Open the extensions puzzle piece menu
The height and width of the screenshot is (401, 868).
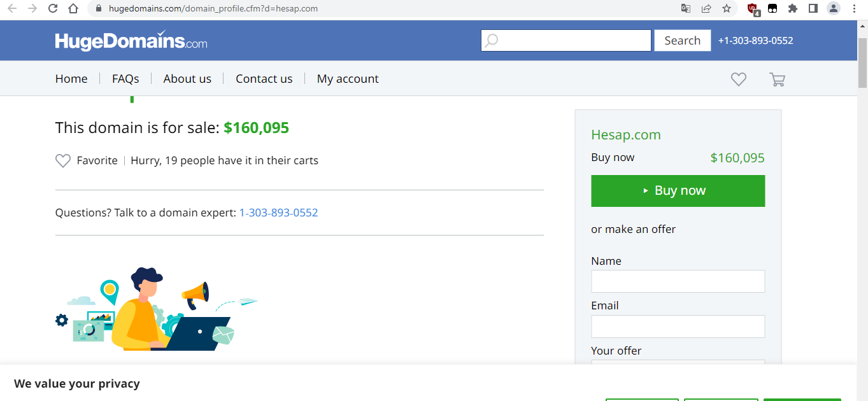click(793, 9)
